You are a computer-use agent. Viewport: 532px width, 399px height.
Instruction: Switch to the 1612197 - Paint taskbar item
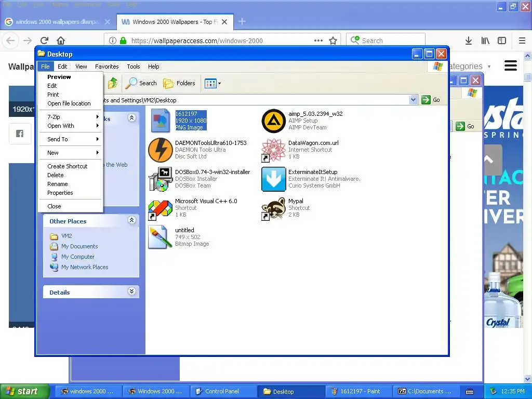(358, 391)
